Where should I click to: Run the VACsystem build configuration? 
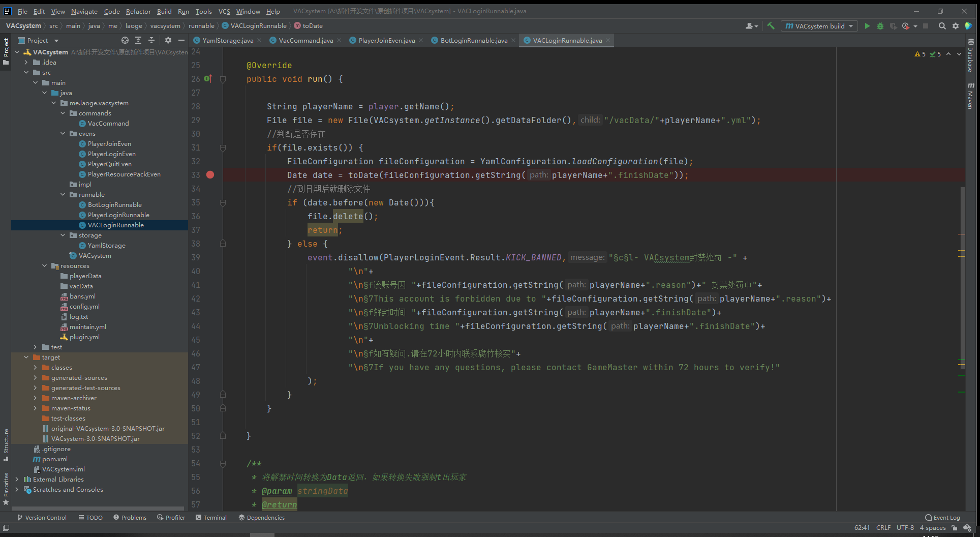867,26
